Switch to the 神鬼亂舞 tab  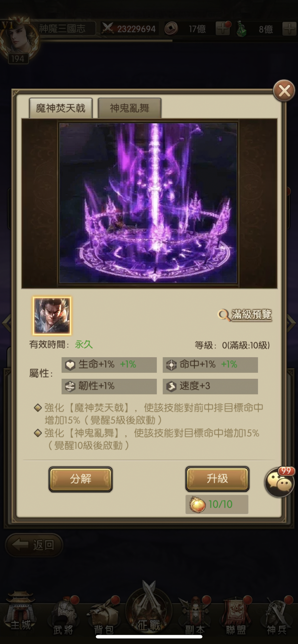[x=129, y=108]
